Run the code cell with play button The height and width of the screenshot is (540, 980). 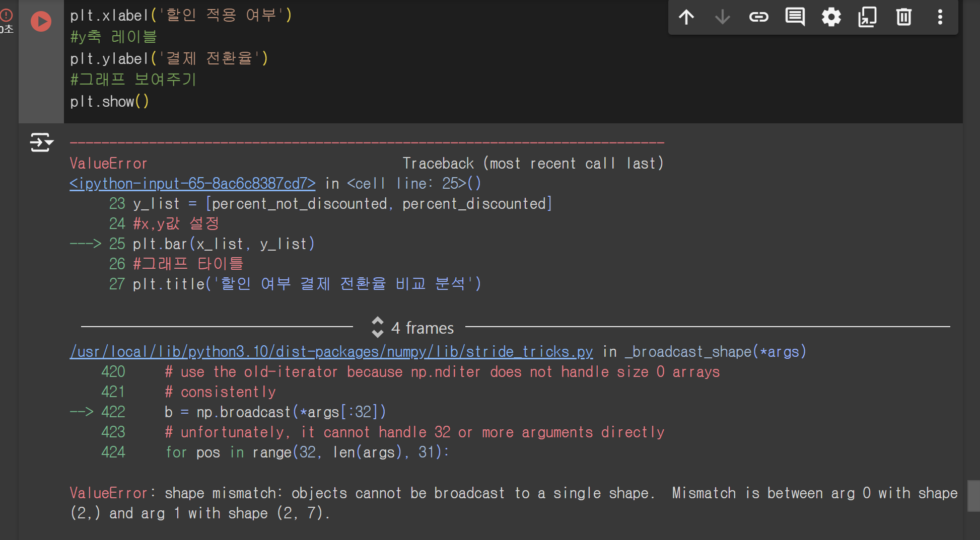click(41, 21)
